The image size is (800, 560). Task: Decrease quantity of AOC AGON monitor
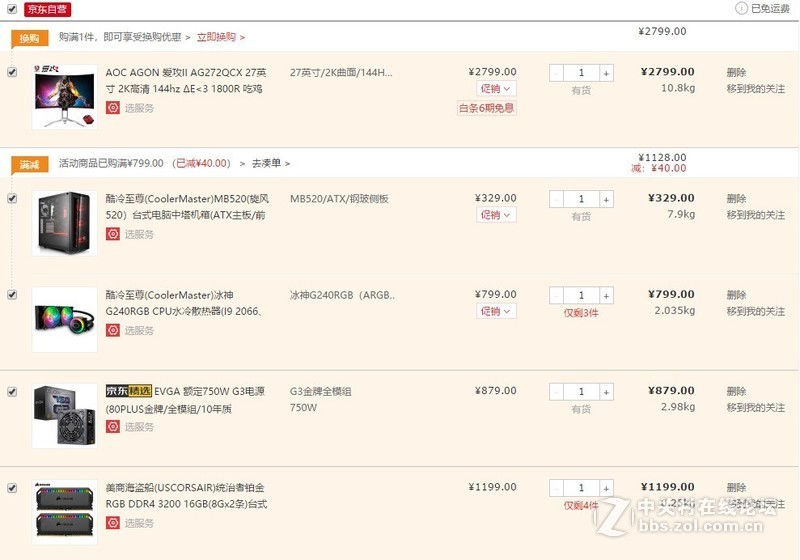tap(556, 73)
